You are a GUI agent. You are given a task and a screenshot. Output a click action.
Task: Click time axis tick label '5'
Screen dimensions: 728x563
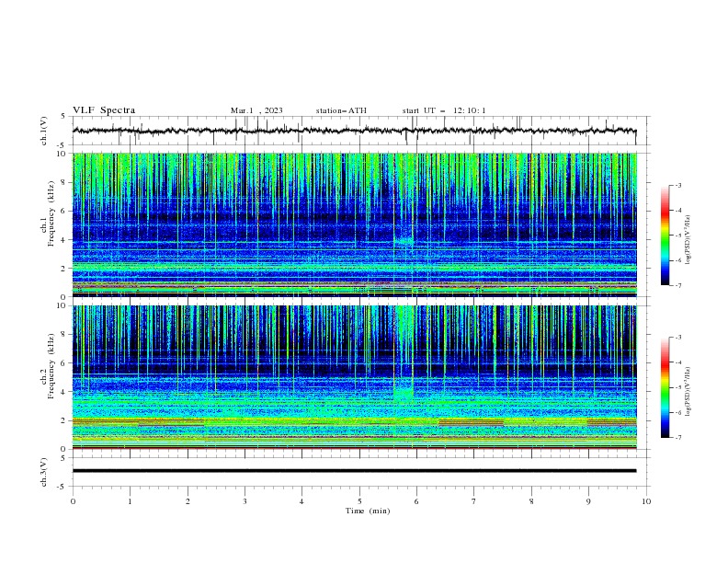point(358,501)
